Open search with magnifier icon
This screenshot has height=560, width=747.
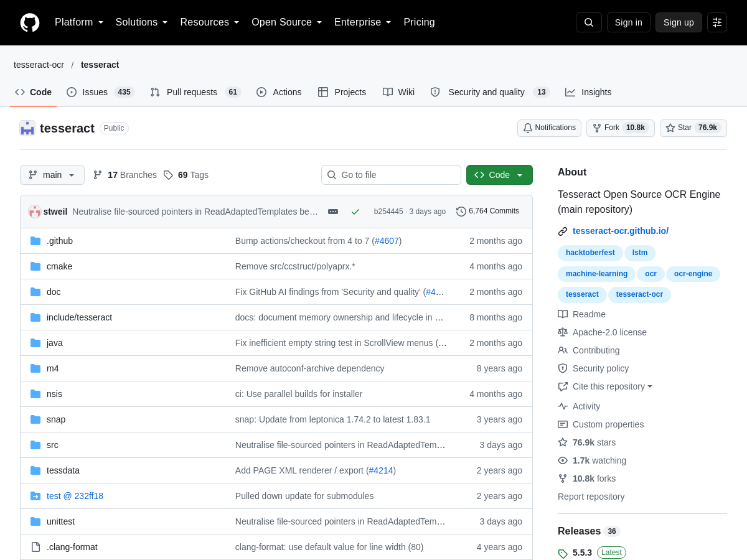tap(589, 22)
